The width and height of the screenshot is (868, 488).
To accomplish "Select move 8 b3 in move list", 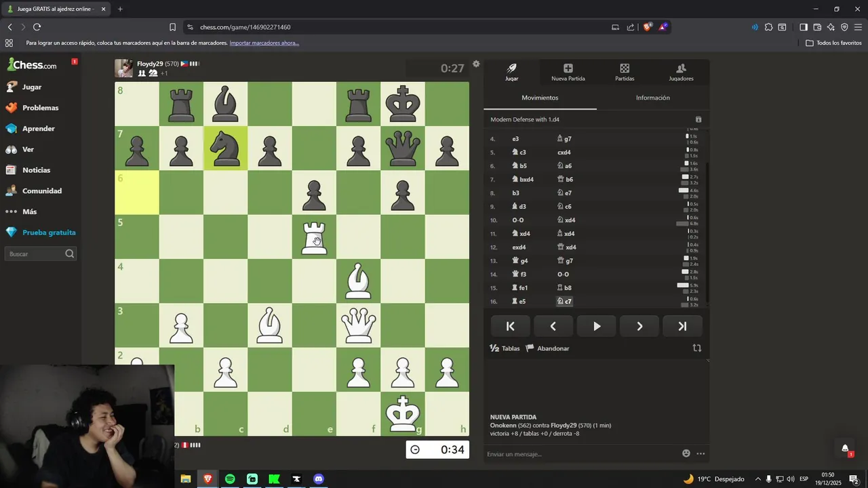I will 515,192.
